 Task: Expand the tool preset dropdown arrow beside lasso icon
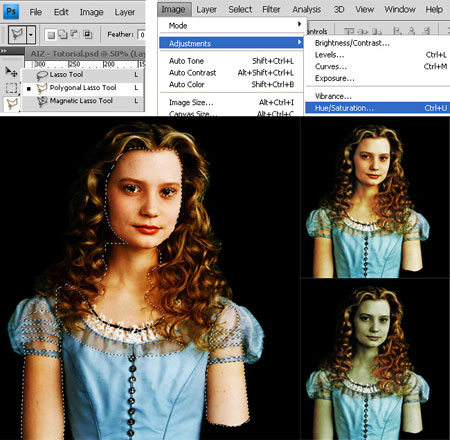(31, 34)
